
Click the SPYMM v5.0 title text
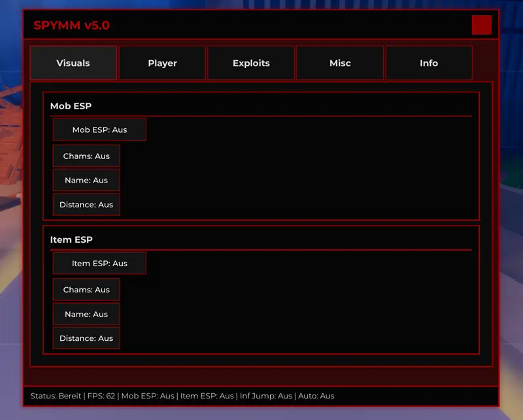[x=71, y=25]
